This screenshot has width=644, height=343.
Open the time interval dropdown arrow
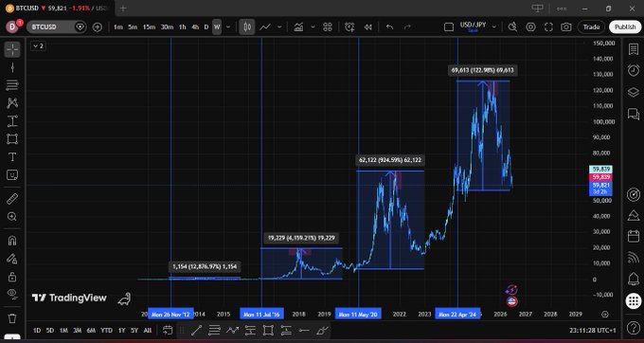point(228,27)
